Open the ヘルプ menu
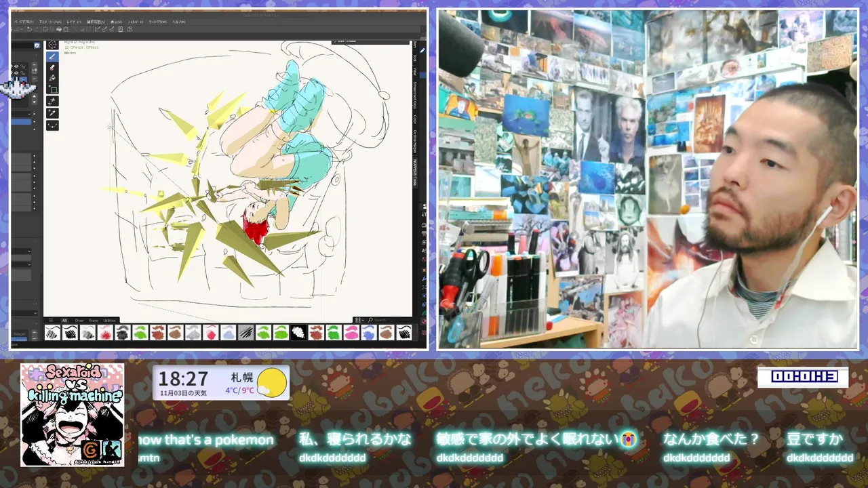 pyautogui.click(x=178, y=22)
